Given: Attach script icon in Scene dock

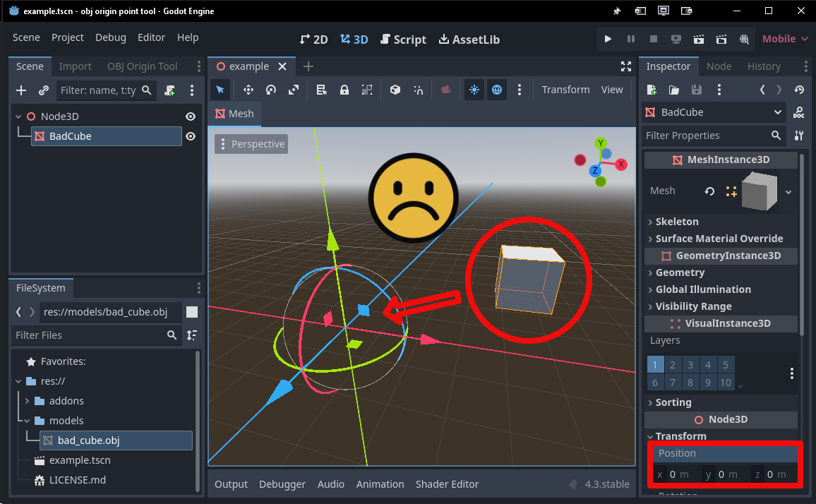Looking at the screenshot, I should (x=169, y=90).
